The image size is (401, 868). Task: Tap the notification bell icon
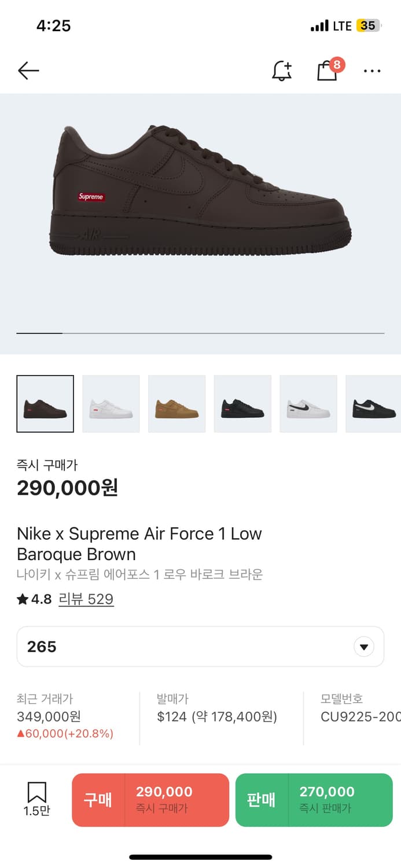282,71
